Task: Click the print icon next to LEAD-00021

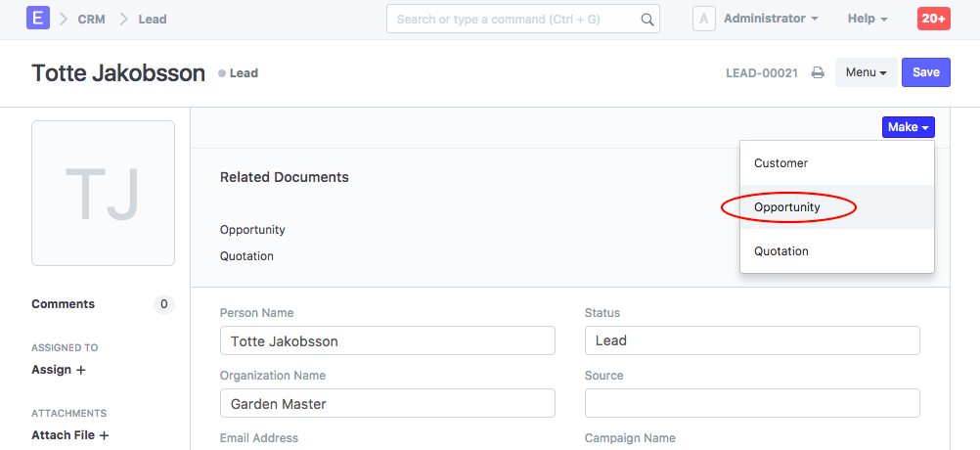Action: pos(818,73)
